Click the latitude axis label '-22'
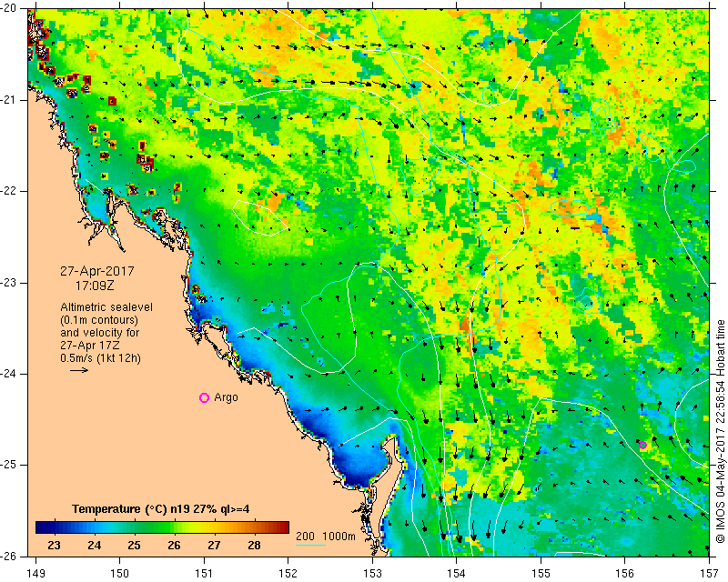Screen dimensions: 728x582 pyautogui.click(x=10, y=191)
